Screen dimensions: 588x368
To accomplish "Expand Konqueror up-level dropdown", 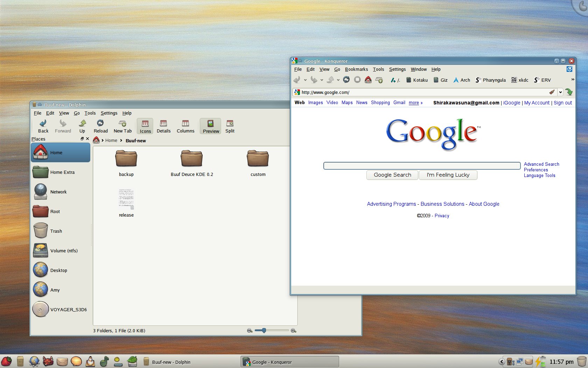I will click(x=338, y=80).
